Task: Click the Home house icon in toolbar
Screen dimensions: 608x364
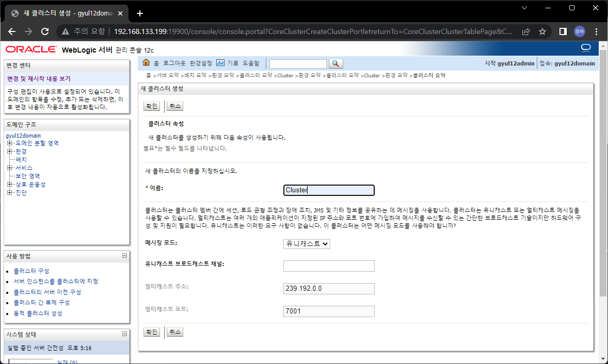Action: pyautogui.click(x=146, y=63)
